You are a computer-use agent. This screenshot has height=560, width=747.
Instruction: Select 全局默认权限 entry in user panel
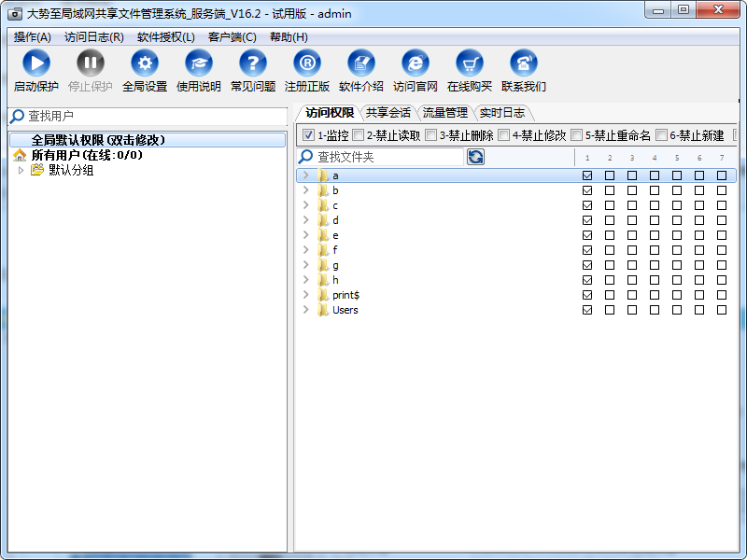click(x=98, y=140)
